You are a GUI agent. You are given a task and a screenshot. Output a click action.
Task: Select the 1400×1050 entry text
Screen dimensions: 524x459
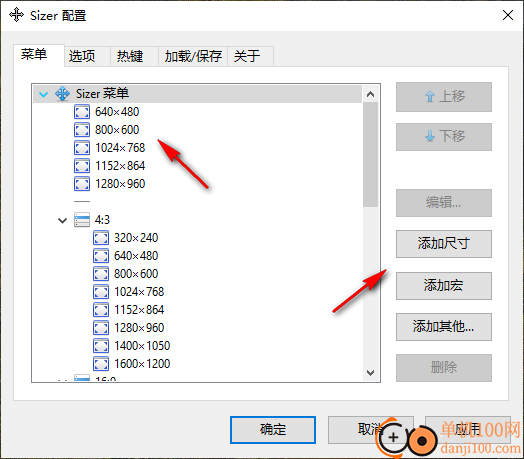(142, 346)
